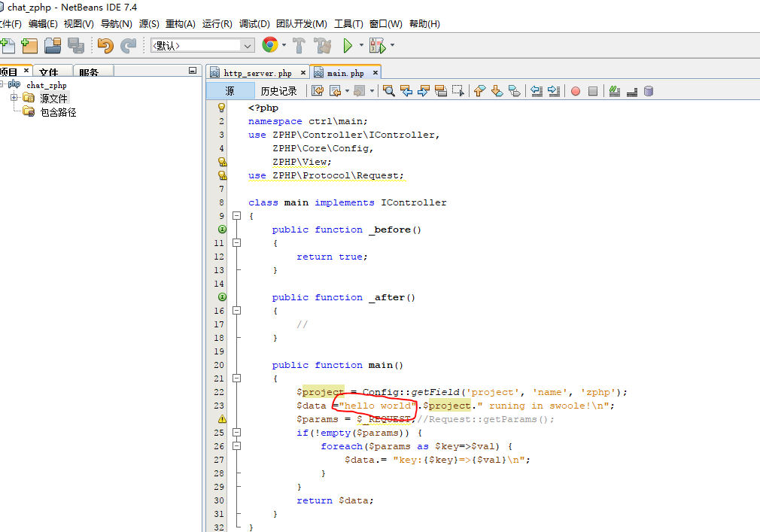Viewport: 760px width, 532px height.
Task: Open the 文件(F) menu
Action: 11,24
